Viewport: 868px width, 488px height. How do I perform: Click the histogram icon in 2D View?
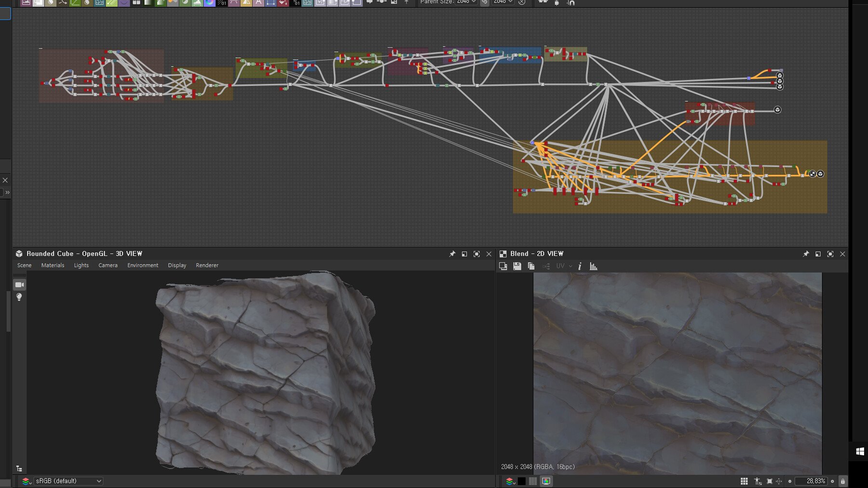pyautogui.click(x=594, y=266)
